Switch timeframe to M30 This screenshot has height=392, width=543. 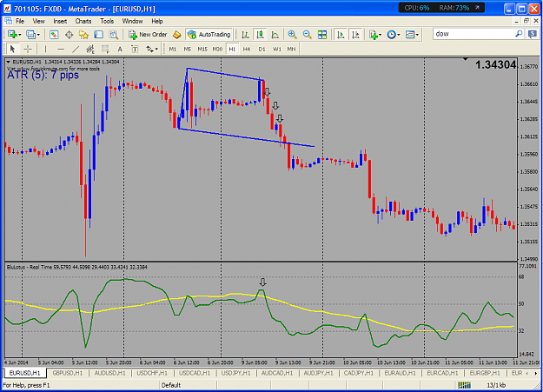pos(217,49)
